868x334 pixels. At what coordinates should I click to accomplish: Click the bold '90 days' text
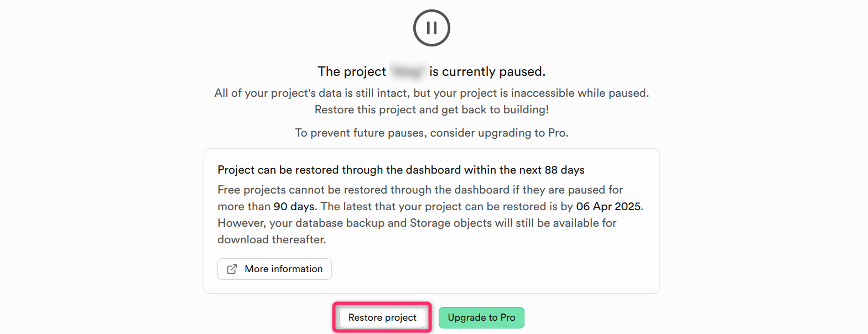click(x=294, y=206)
